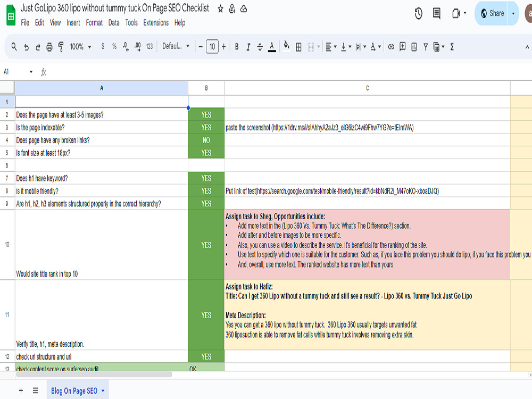Click the Move to folder icon
Screen dimensions: 532x399
232,9
